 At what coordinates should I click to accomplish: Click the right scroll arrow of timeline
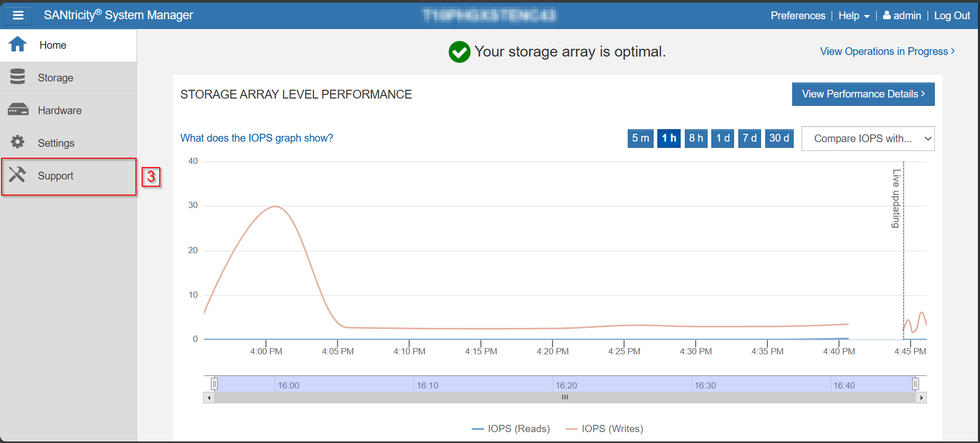pyautogui.click(x=921, y=398)
